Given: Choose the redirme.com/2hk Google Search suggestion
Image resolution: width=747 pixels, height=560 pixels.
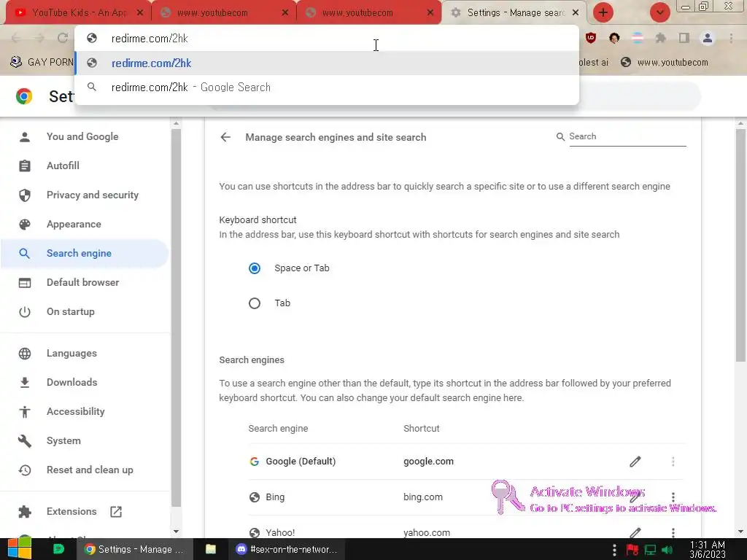Looking at the screenshot, I should tap(327, 87).
